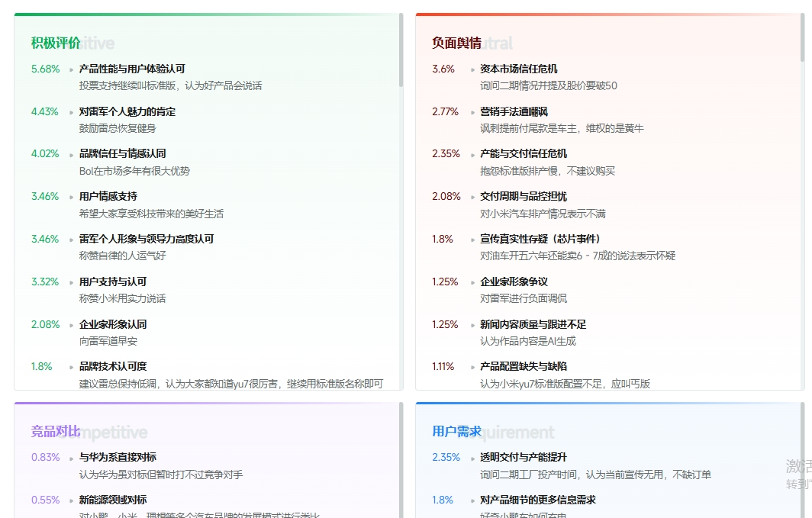
Task: Expand the 营销手法遭嘲讽 row arrow
Action: click(473, 112)
